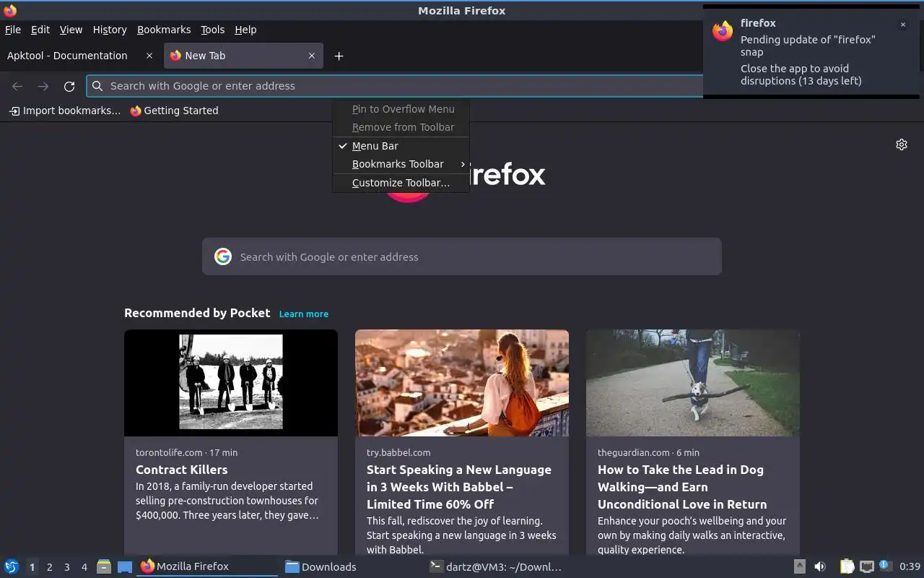This screenshot has width=924, height=578.
Task: Open the Edit menu
Action: click(40, 30)
